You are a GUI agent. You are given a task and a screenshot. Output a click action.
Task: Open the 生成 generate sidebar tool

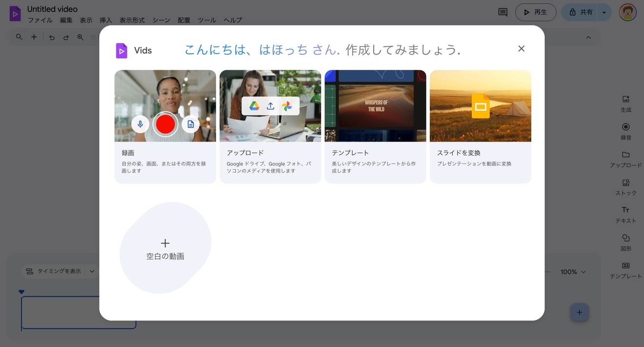tap(626, 103)
